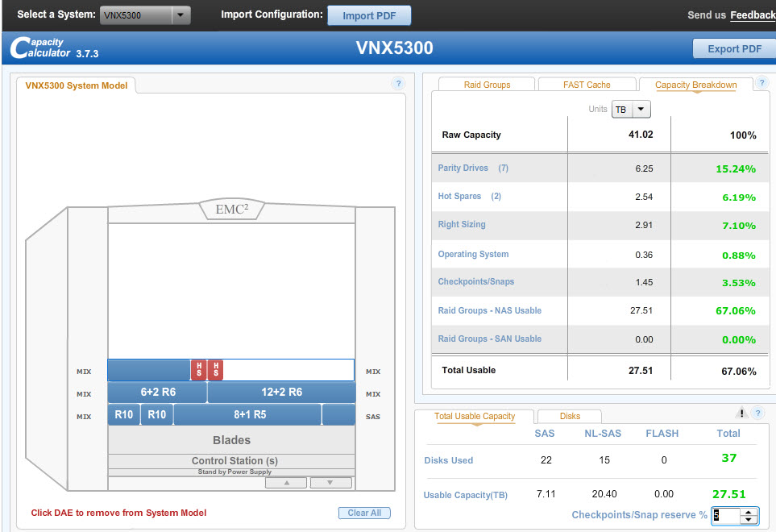Click the SAS label right of bottom DAE

tap(372, 417)
